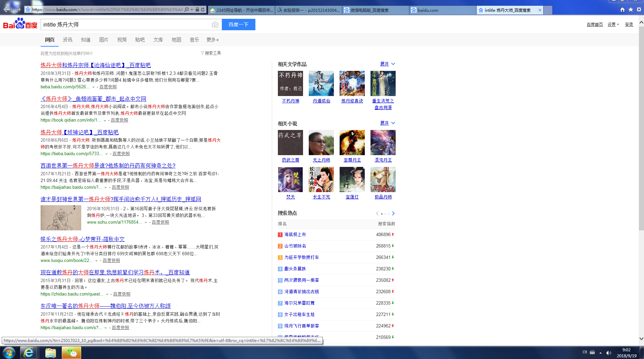Go to next page of 搜索热点
The image size is (644, 359).
[393, 214]
